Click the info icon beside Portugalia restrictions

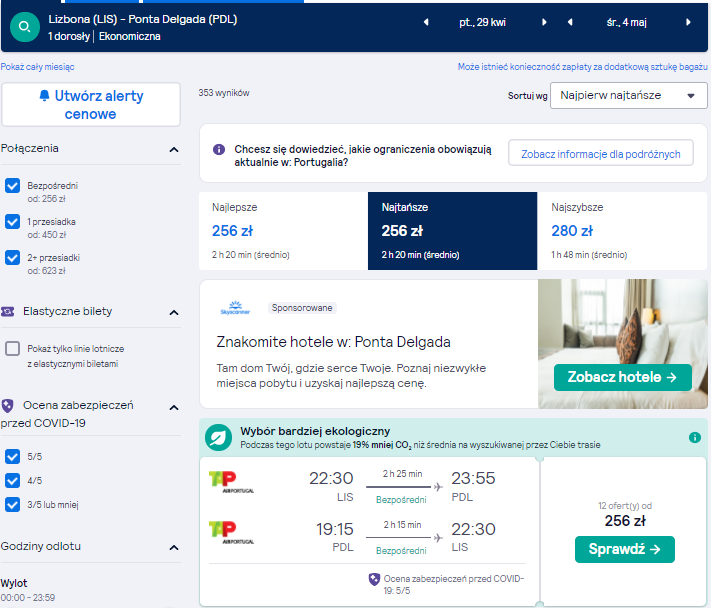point(219,149)
